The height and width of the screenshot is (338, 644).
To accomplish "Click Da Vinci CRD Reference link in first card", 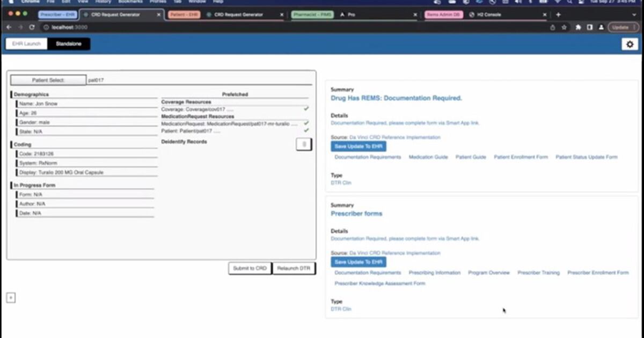I will coord(395,137).
